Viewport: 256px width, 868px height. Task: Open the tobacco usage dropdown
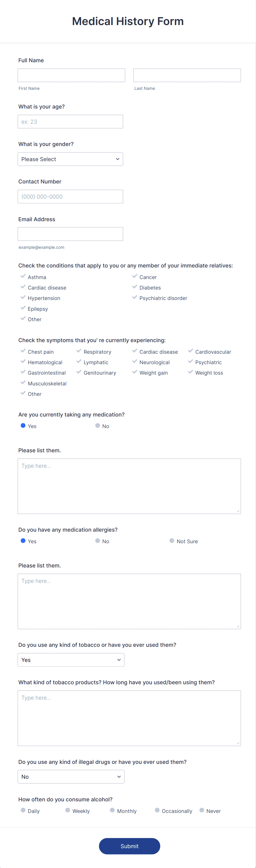[71, 659]
